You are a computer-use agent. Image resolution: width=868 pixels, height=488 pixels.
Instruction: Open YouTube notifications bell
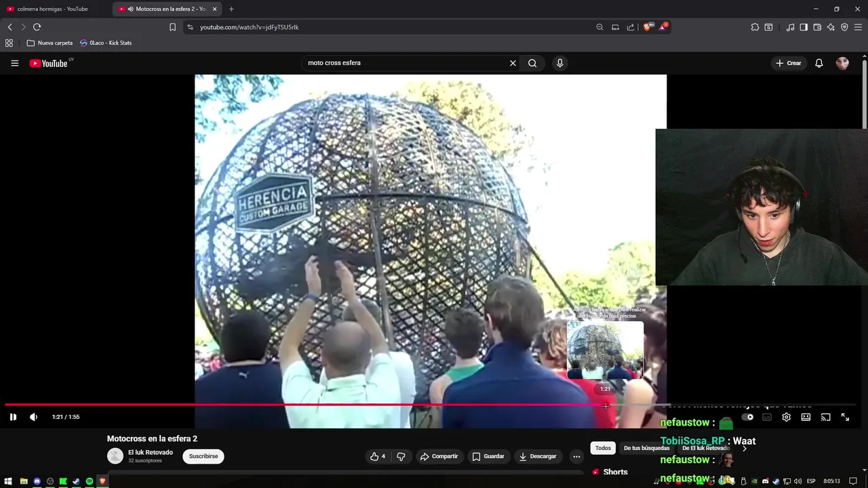(819, 63)
